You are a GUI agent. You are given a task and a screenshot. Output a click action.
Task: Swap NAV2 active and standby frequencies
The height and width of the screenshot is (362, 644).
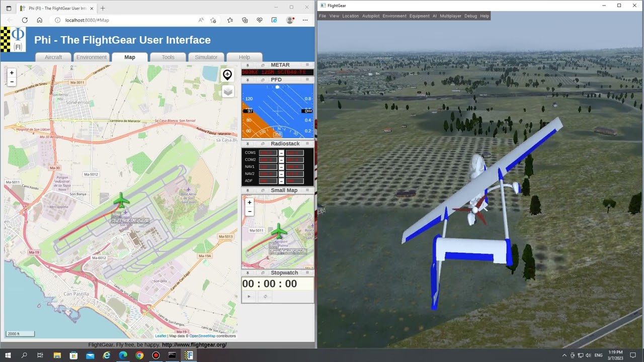click(x=281, y=174)
